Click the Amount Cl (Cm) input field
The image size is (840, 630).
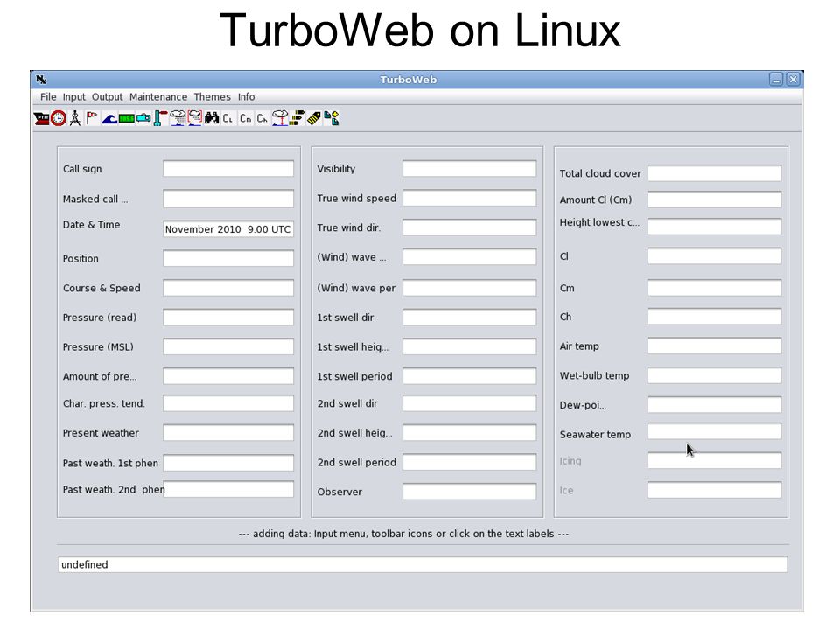coord(714,199)
